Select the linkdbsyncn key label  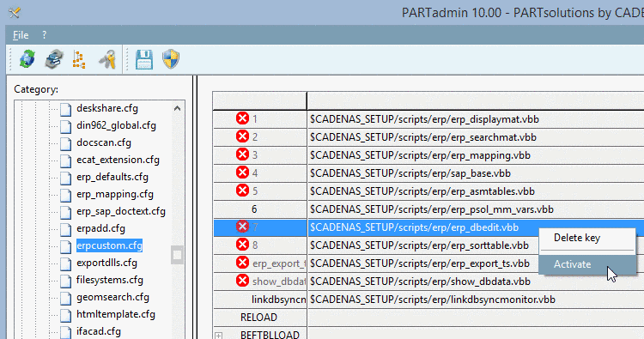point(279,300)
